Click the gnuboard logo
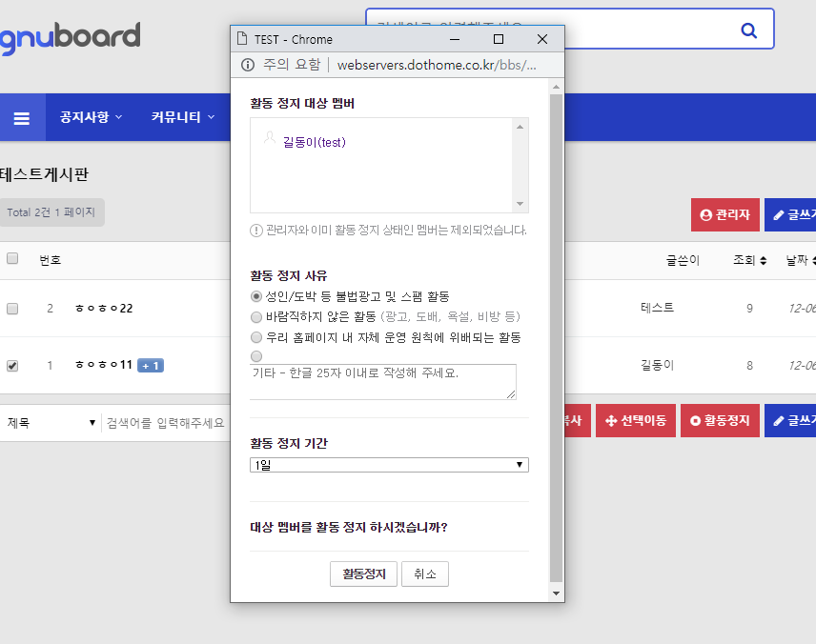816x644 pixels. 70,38
